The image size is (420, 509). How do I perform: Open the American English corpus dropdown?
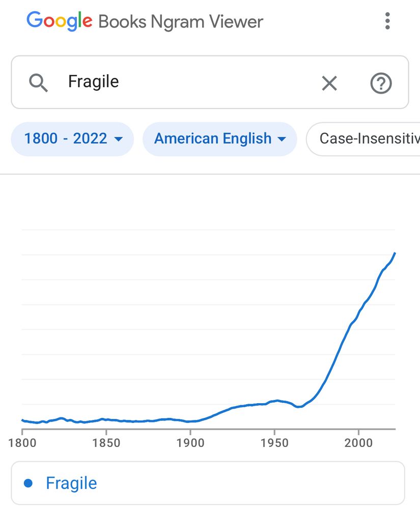point(220,139)
